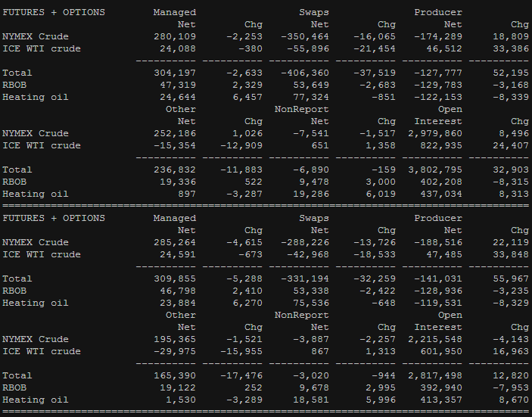Click the 280,109 NYMEX Crude Managed value

(x=175, y=36)
